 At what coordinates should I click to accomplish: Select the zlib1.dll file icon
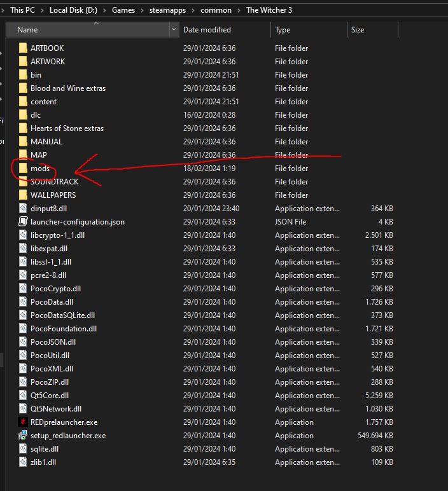click(23, 462)
